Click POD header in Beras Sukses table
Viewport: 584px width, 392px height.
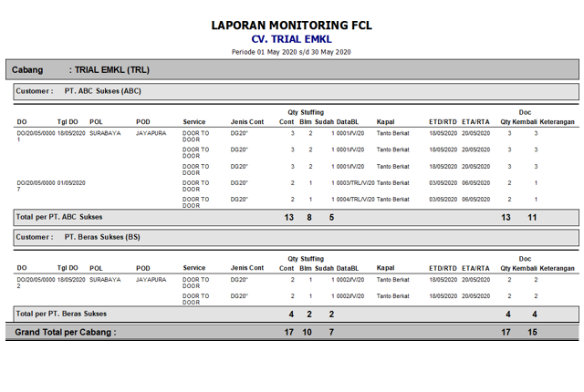(x=143, y=268)
